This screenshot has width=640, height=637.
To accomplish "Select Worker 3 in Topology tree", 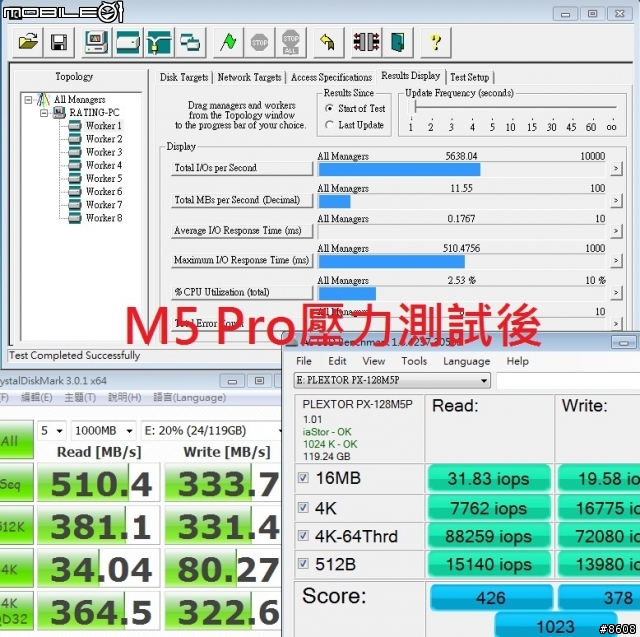I will 104,152.
